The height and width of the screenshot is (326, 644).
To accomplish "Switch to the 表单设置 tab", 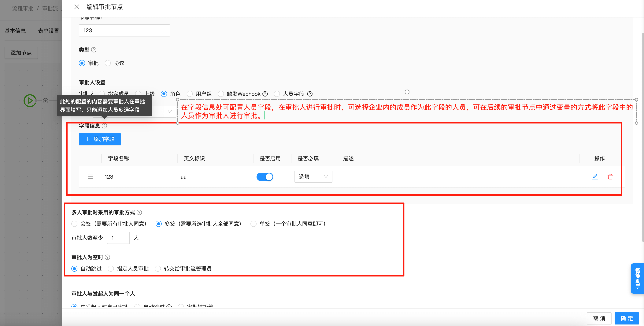I will coord(49,31).
